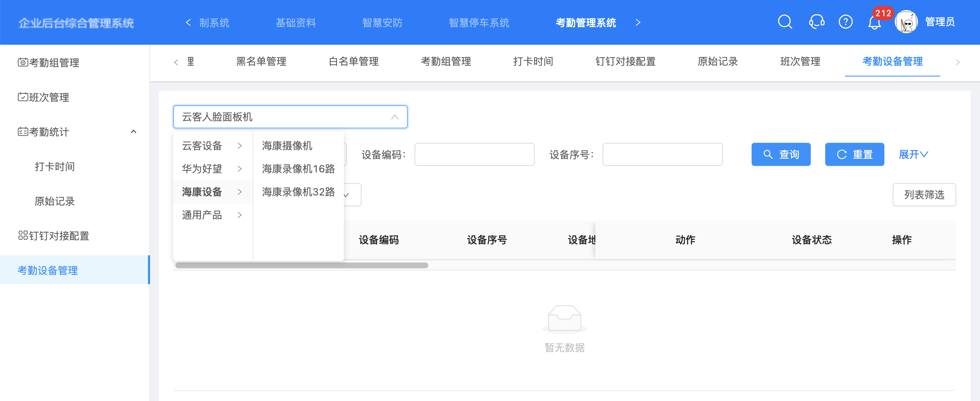This screenshot has width=980, height=401.
Task: Open the partially hidden 制系统 top menu
Action: click(x=214, y=22)
